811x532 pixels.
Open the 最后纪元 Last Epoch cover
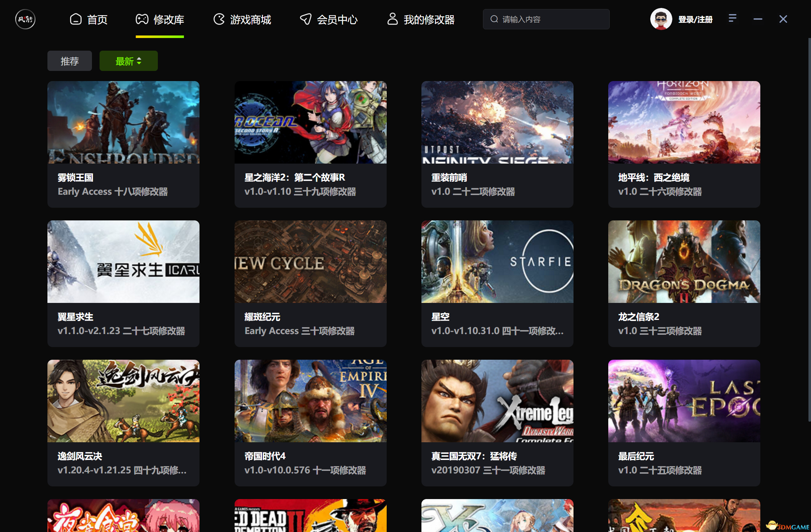pos(684,401)
